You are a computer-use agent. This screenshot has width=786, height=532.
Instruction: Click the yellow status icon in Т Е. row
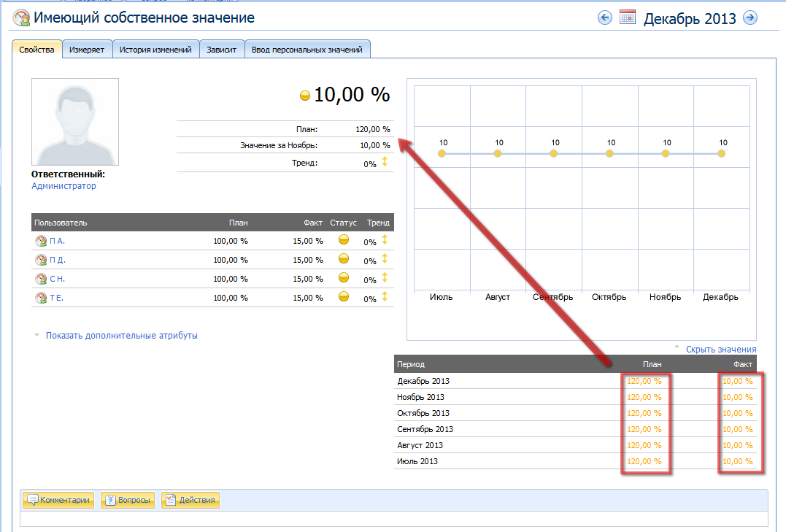(x=344, y=296)
